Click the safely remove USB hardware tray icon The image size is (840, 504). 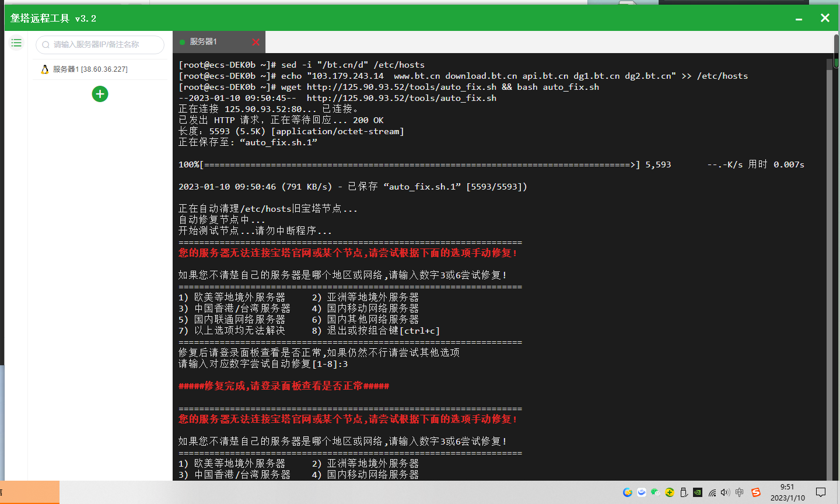tap(684, 492)
